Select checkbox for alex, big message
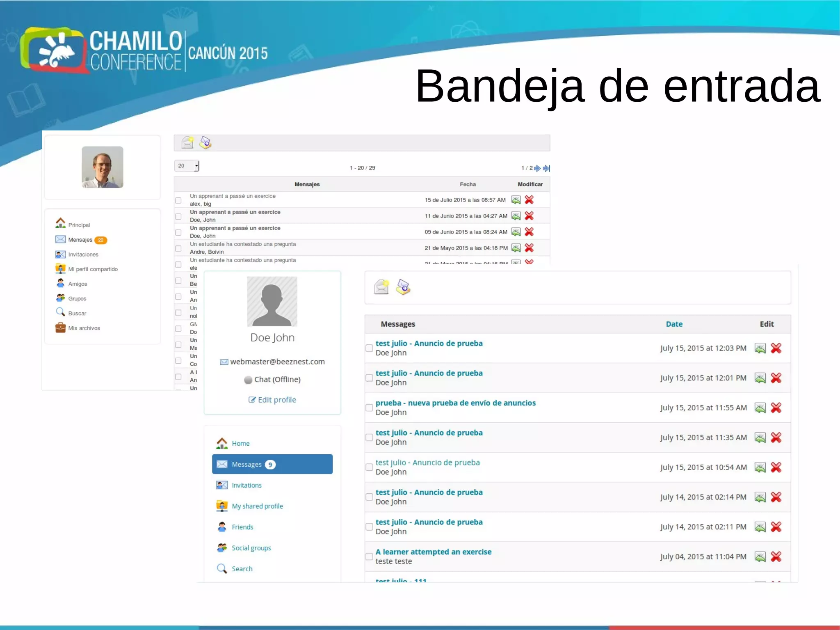Image resolution: width=840 pixels, height=630 pixels. click(178, 200)
